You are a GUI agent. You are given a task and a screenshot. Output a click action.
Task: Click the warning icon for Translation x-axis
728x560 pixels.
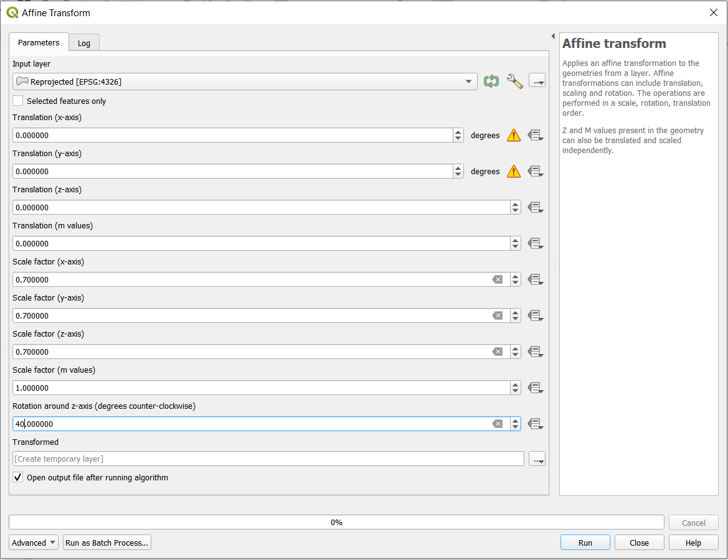click(513, 136)
